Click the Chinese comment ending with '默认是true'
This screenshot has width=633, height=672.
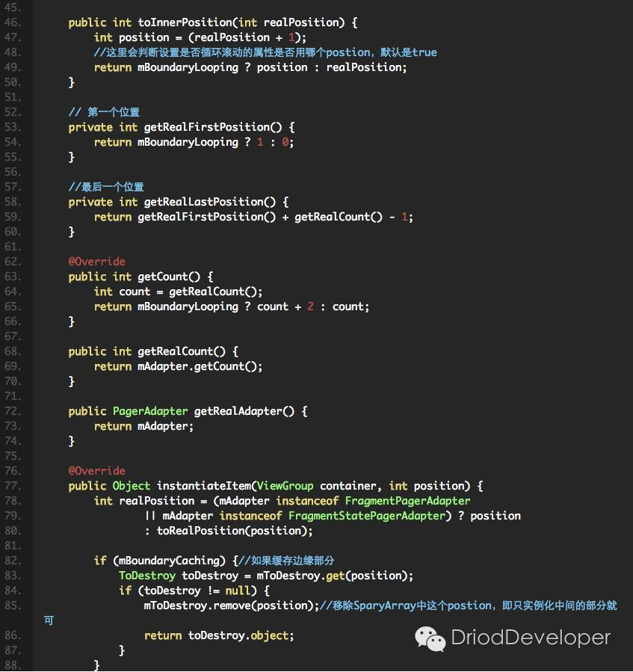(x=265, y=52)
